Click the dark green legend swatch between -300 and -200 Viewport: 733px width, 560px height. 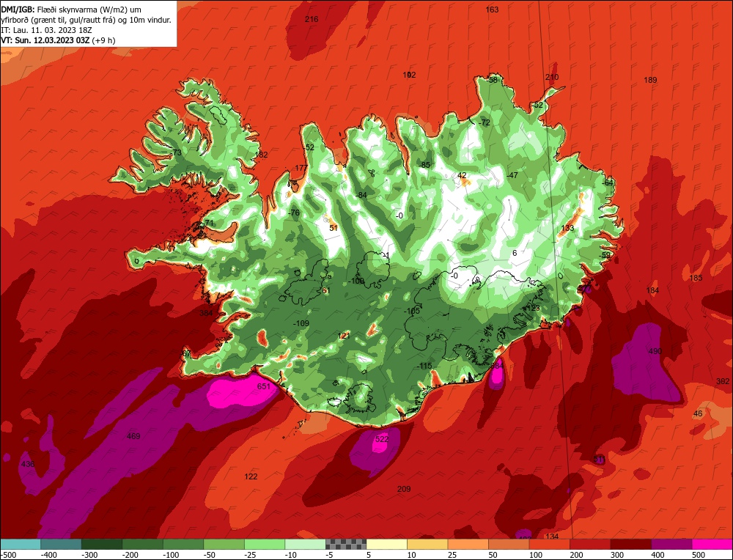102,544
